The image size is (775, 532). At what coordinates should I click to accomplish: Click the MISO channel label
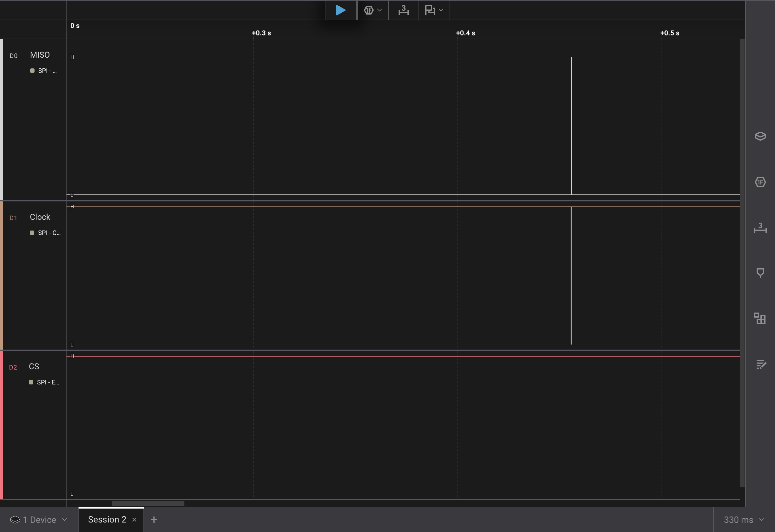[39, 55]
